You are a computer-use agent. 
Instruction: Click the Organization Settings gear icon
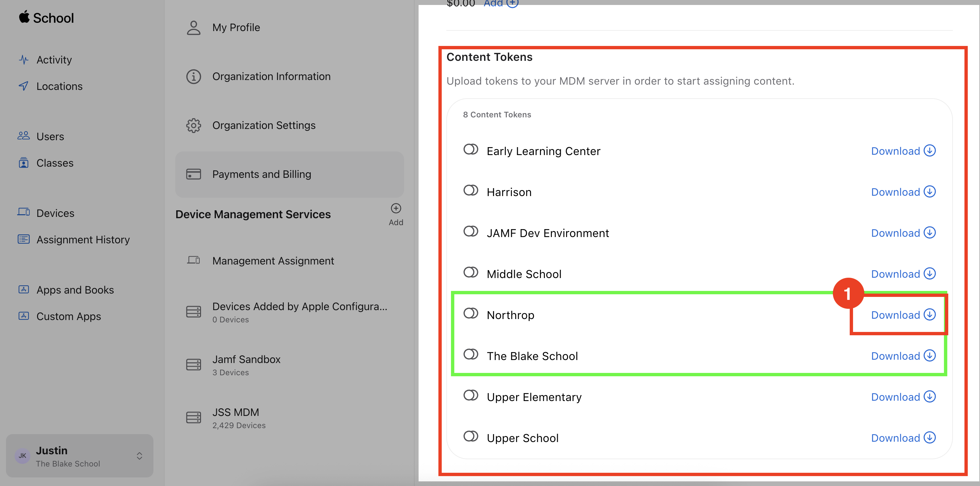[194, 126]
